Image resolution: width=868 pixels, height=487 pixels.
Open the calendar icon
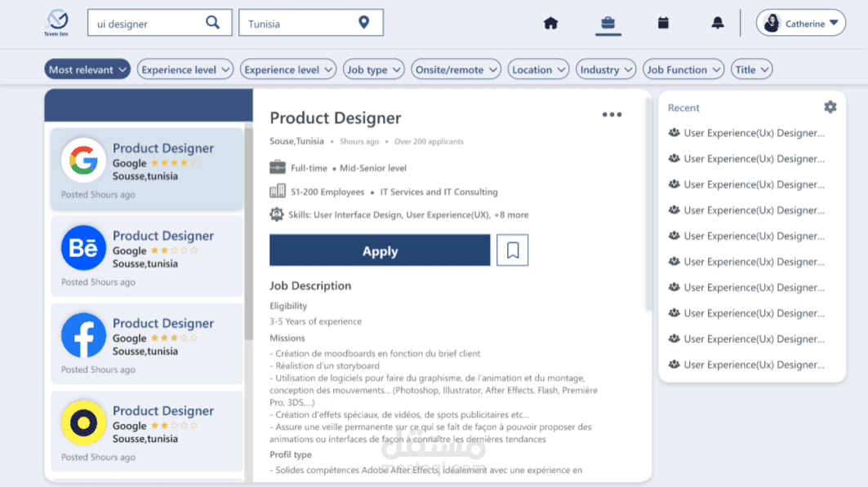pyautogui.click(x=663, y=23)
